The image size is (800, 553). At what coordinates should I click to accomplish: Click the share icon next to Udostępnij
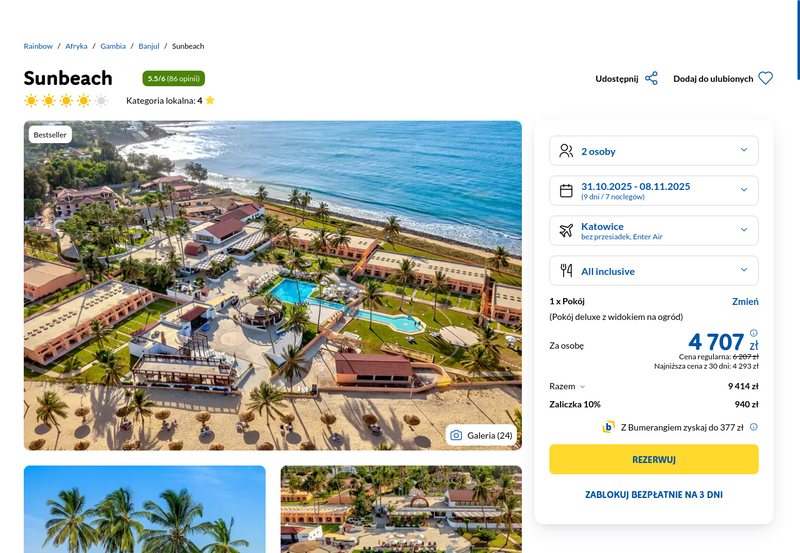(651, 79)
